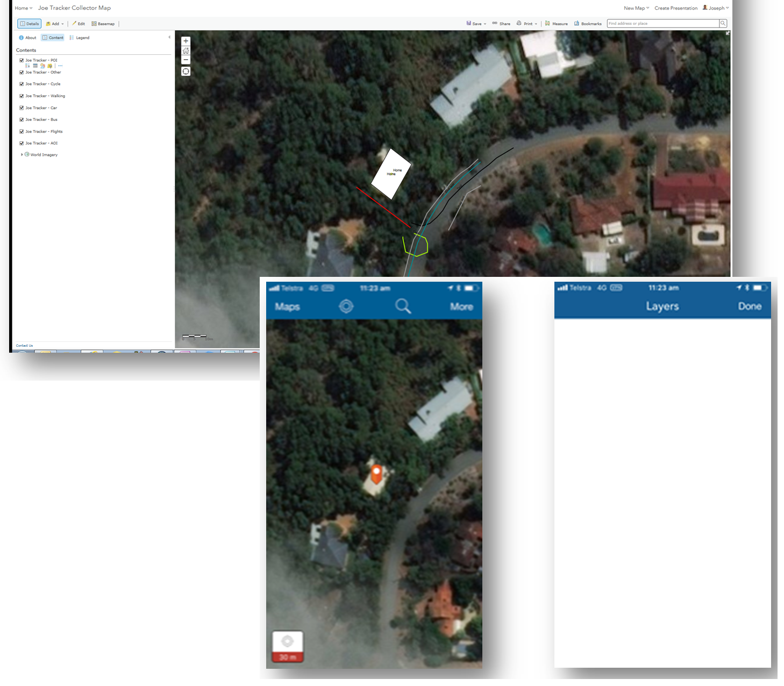784x686 pixels.
Task: Tap the 30 m accuracy badge on phone
Action: point(288,647)
